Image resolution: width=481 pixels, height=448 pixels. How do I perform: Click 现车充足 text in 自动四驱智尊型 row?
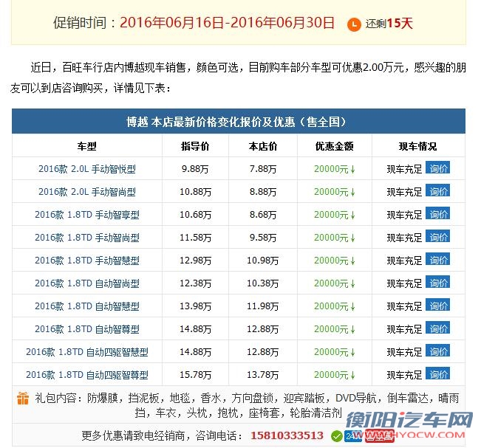(x=404, y=375)
